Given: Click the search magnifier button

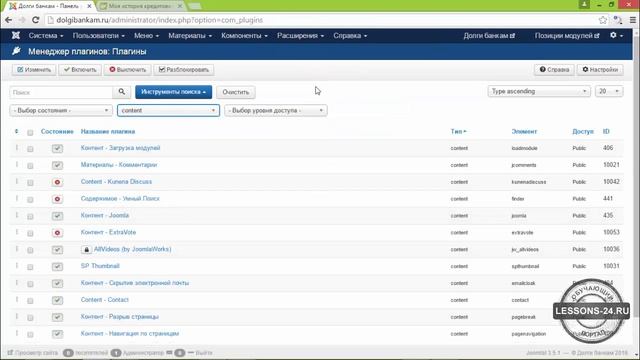Looking at the screenshot, I should click(x=122, y=92).
